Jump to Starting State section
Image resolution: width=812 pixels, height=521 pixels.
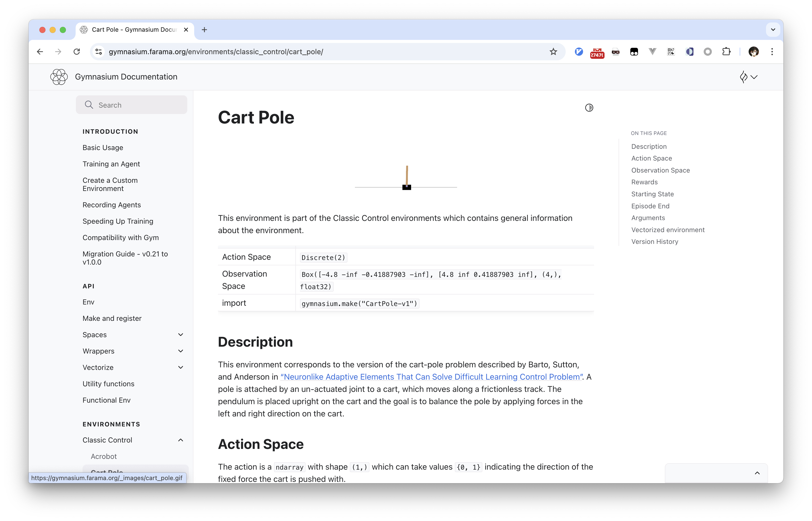(x=653, y=194)
